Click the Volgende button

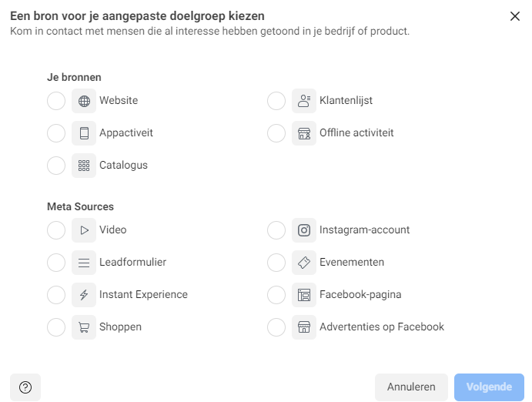(489, 387)
